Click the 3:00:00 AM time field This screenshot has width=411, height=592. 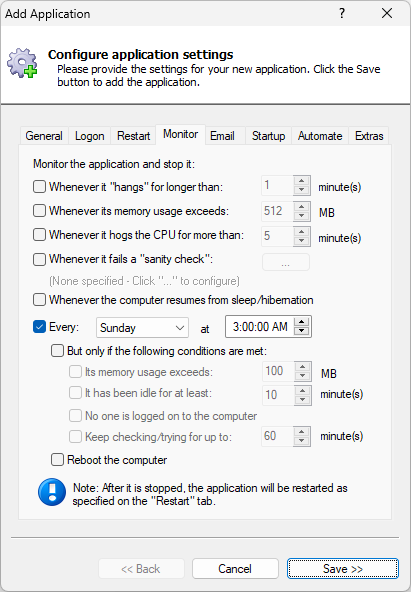(260, 327)
